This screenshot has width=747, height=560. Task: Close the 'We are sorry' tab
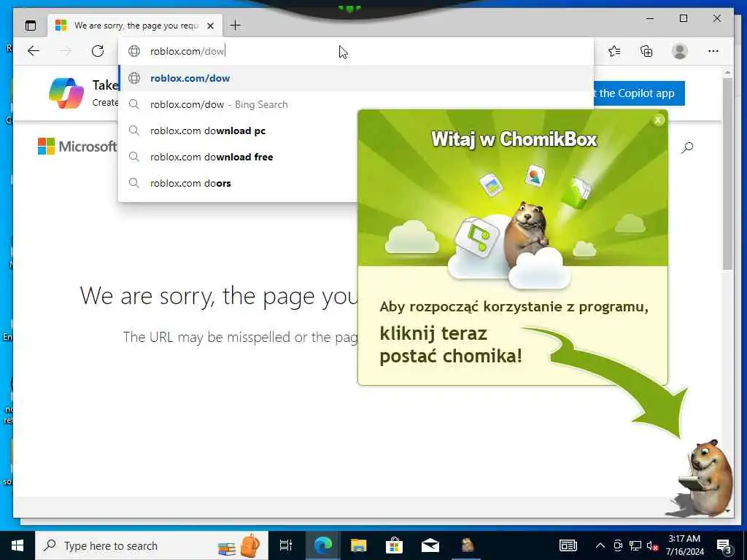click(x=210, y=26)
